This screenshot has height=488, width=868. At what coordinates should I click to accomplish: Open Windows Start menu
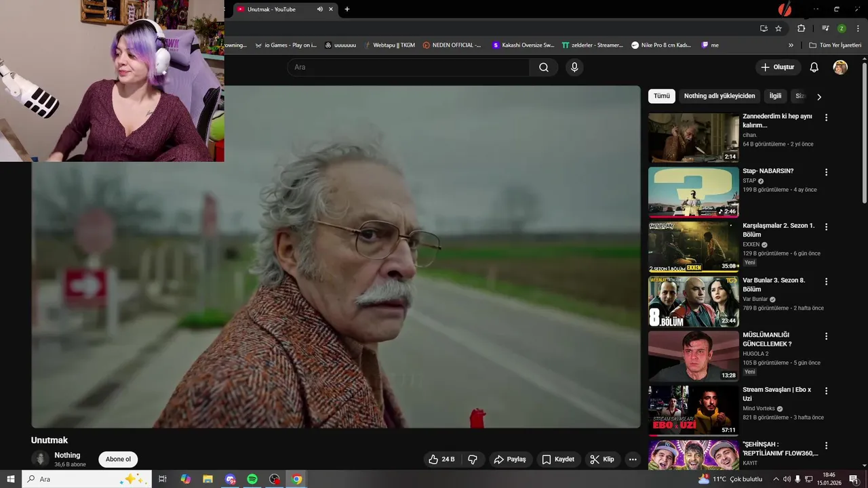[x=11, y=479]
